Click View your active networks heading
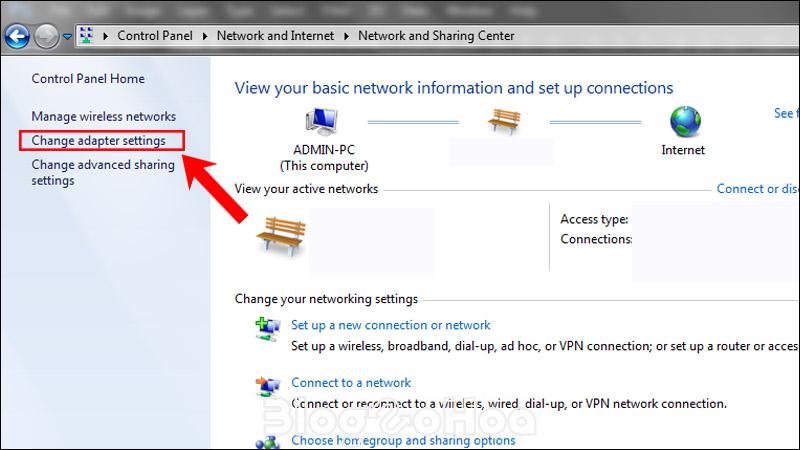 306,189
